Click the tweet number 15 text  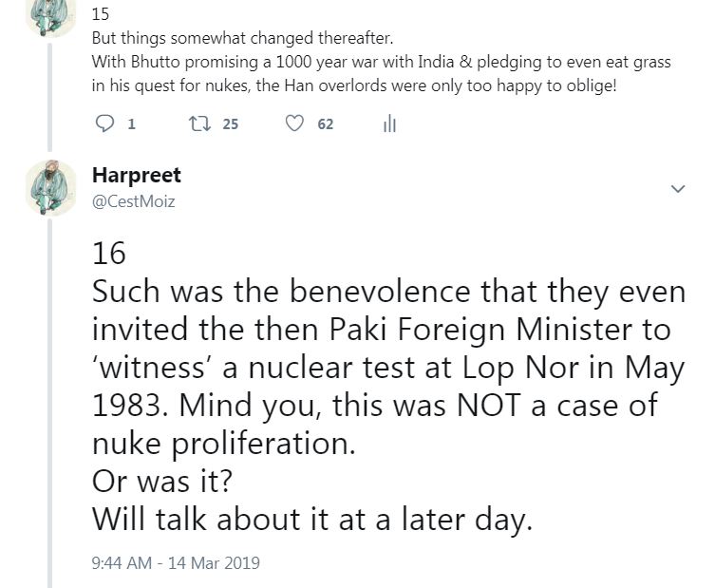coord(100,16)
